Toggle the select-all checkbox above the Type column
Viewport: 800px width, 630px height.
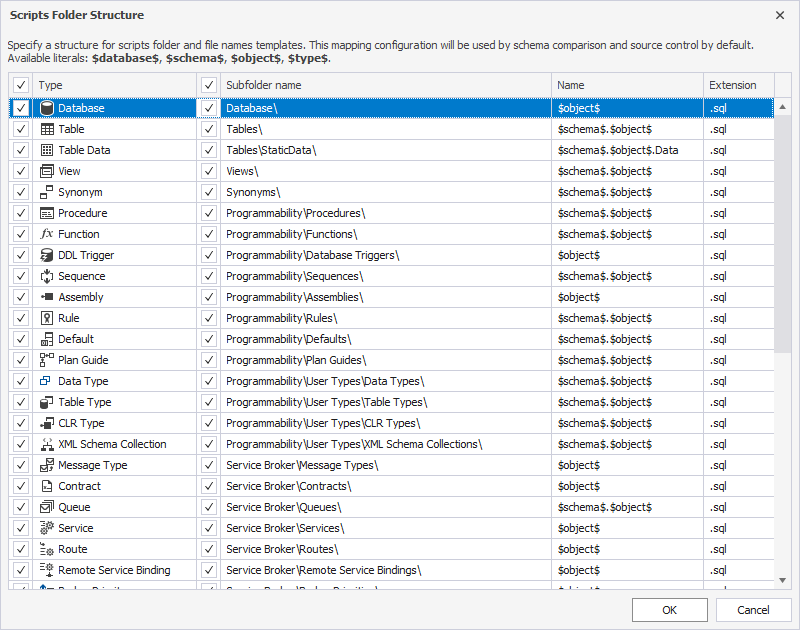click(21, 85)
